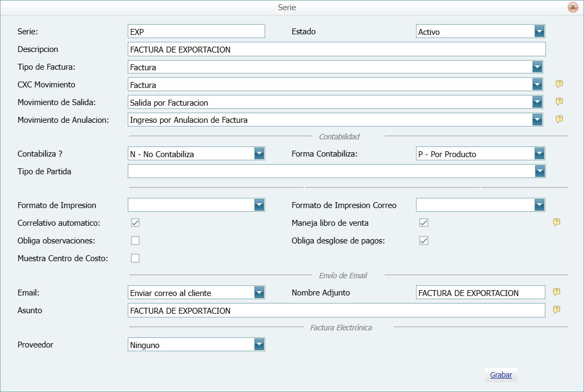Click the Serie code input field
Viewport: 584px width, 392px height.
[196, 32]
